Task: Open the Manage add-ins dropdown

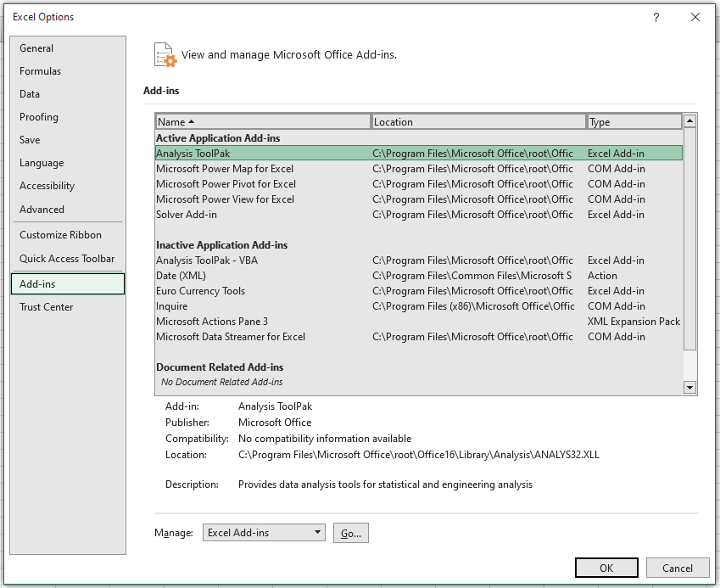Action: coord(264,532)
